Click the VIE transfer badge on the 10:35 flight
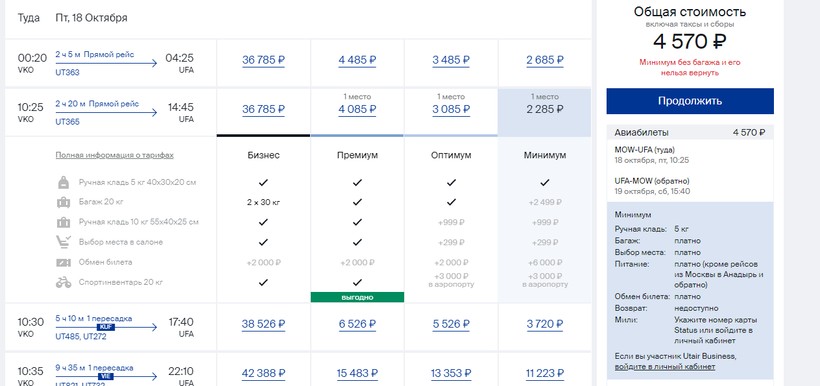 pos(106,376)
